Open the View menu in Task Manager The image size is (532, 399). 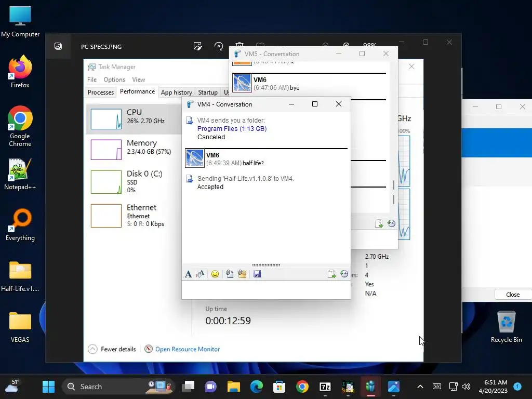tap(138, 79)
